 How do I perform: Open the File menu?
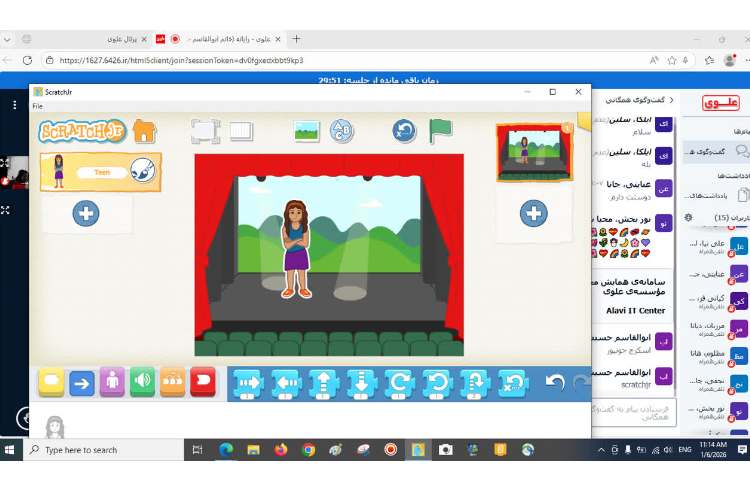(x=38, y=106)
